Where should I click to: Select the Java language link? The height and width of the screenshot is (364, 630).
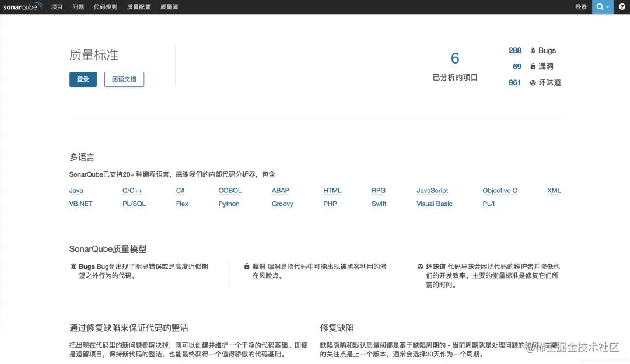pos(76,190)
